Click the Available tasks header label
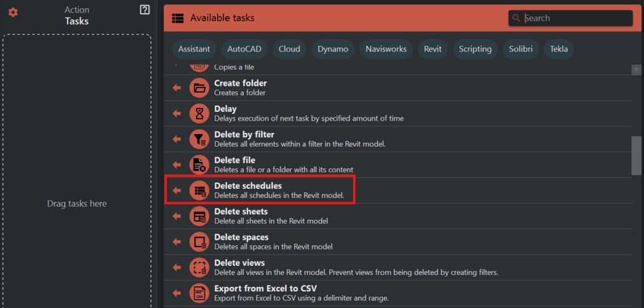 click(222, 18)
